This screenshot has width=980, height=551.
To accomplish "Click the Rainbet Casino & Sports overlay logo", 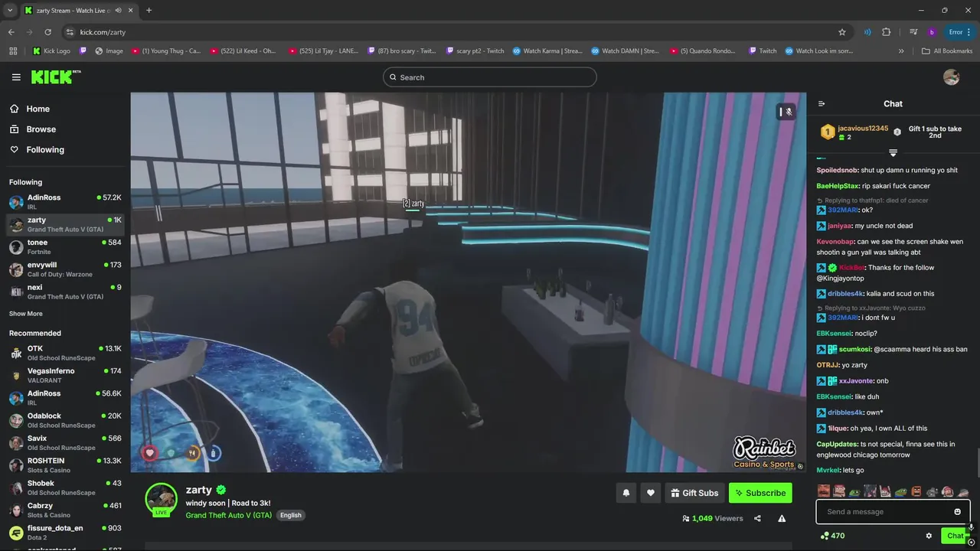I will pyautogui.click(x=764, y=453).
